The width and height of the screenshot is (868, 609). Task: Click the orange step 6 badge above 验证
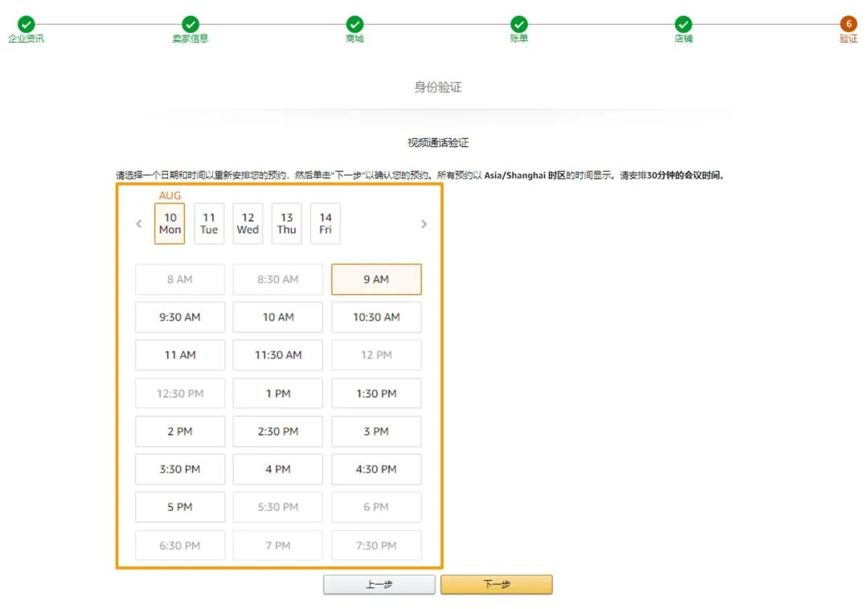click(x=848, y=24)
